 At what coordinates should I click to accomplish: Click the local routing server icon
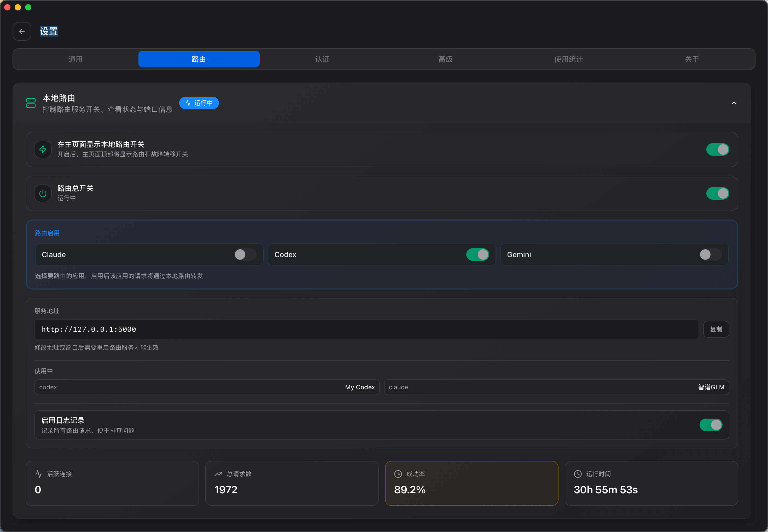pos(31,103)
